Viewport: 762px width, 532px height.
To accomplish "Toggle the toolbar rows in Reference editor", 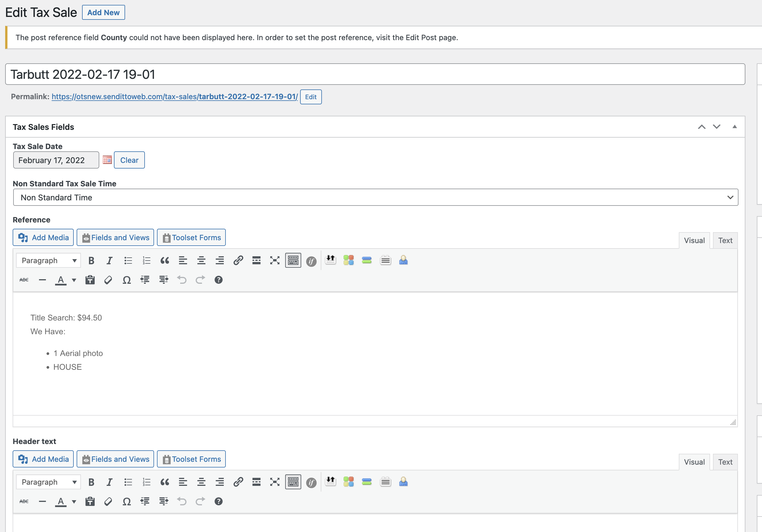I will coord(293,261).
